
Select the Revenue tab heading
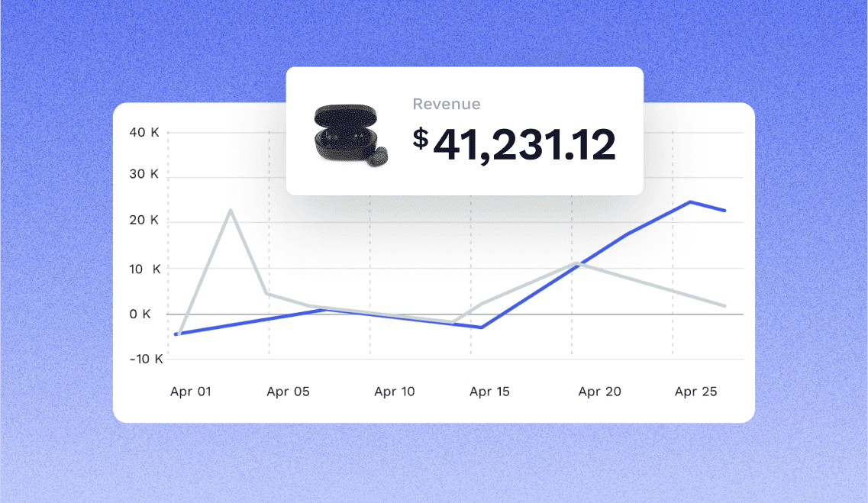coord(447,104)
